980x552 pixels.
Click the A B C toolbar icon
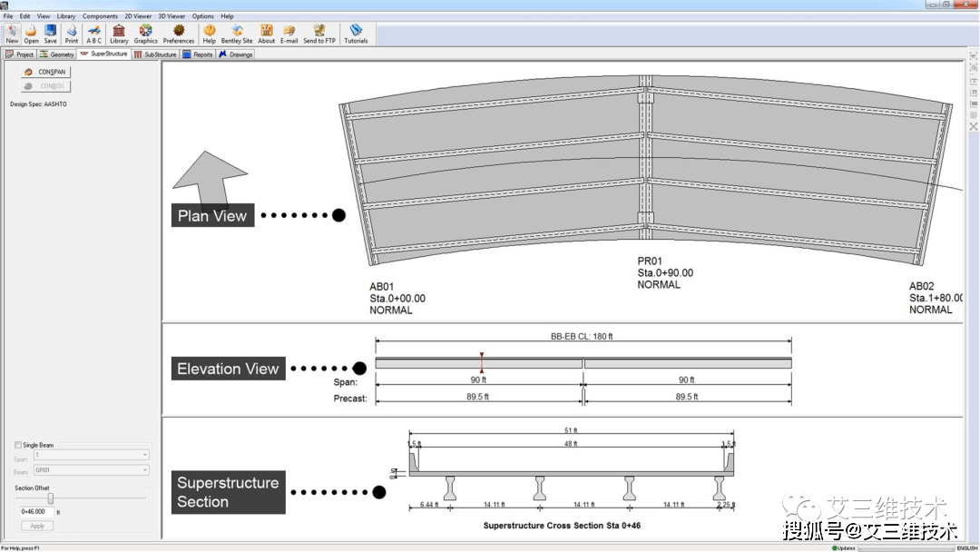[93, 34]
